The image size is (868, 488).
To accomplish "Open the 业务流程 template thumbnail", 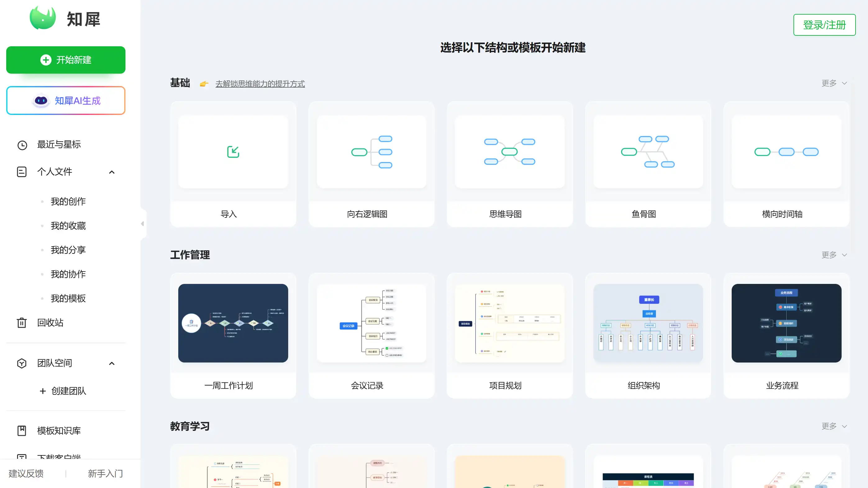I will pos(786,323).
